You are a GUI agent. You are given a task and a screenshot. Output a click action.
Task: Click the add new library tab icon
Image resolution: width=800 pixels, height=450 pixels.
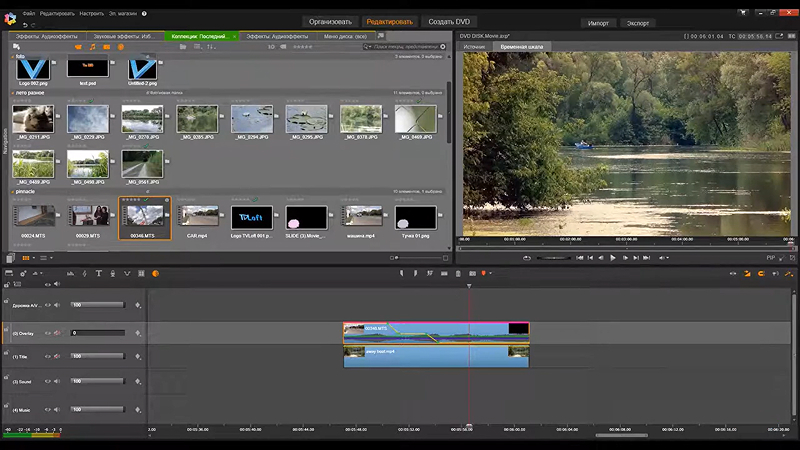[x=381, y=36]
